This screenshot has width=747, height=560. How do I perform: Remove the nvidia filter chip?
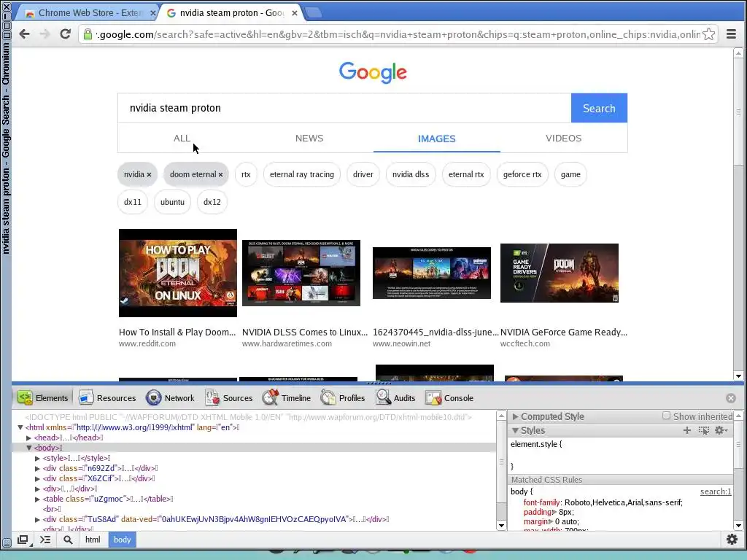coord(149,175)
